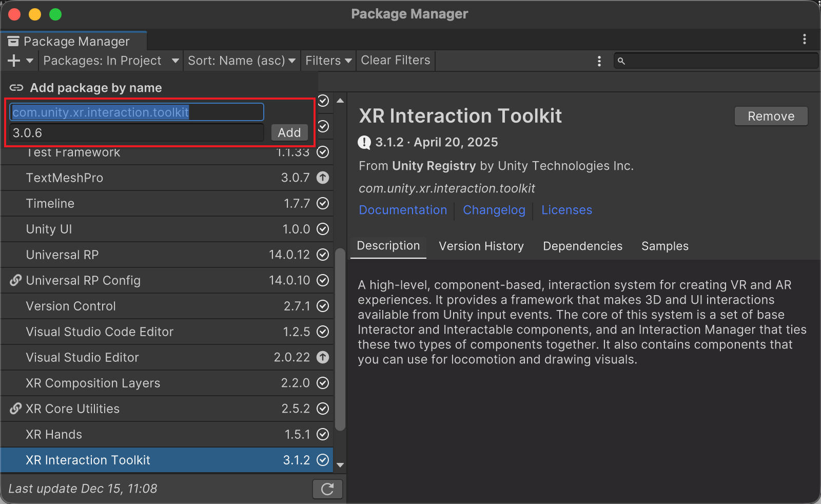The height and width of the screenshot is (504, 821).
Task: Click the installed checkmark for XR Hands
Action: tap(323, 434)
